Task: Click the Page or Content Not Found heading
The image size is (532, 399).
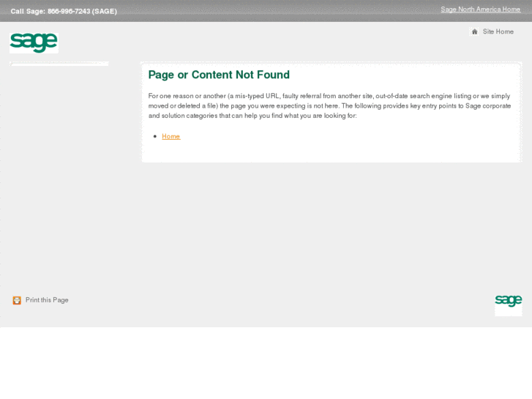Action: pos(219,75)
